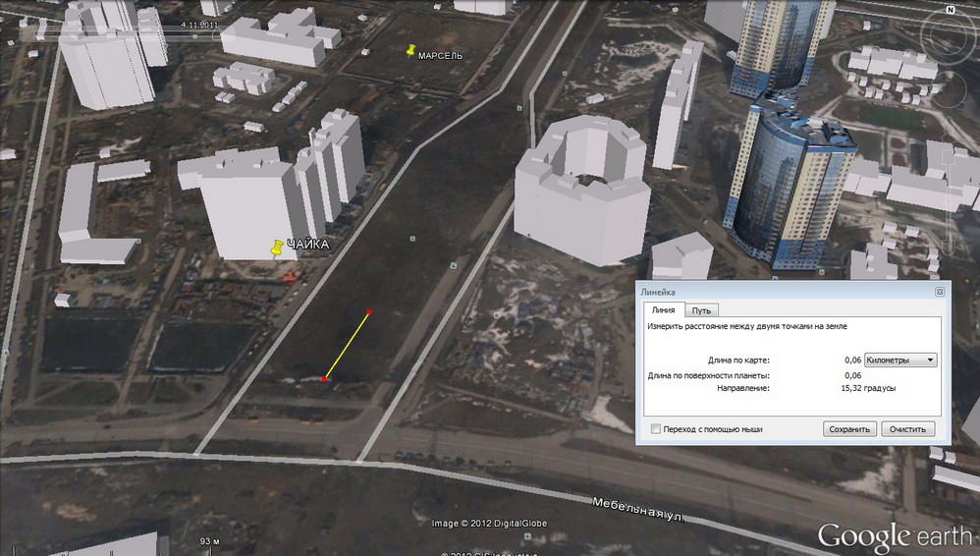This screenshot has height=556, width=980.
Task: Click the МАРСЕЛЬ yellow pushpin placemark
Action: coord(411,50)
